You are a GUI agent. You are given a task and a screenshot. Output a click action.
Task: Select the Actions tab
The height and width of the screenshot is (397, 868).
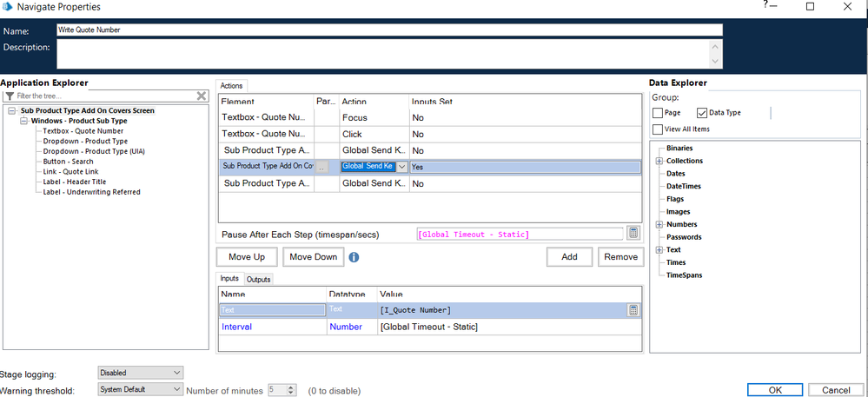[232, 86]
